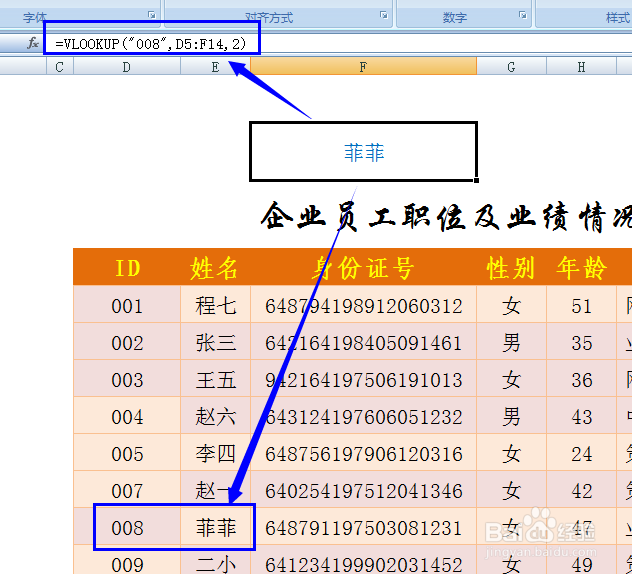The height and width of the screenshot is (574, 632).
Task: Select name cell 二小
Action: (x=215, y=560)
